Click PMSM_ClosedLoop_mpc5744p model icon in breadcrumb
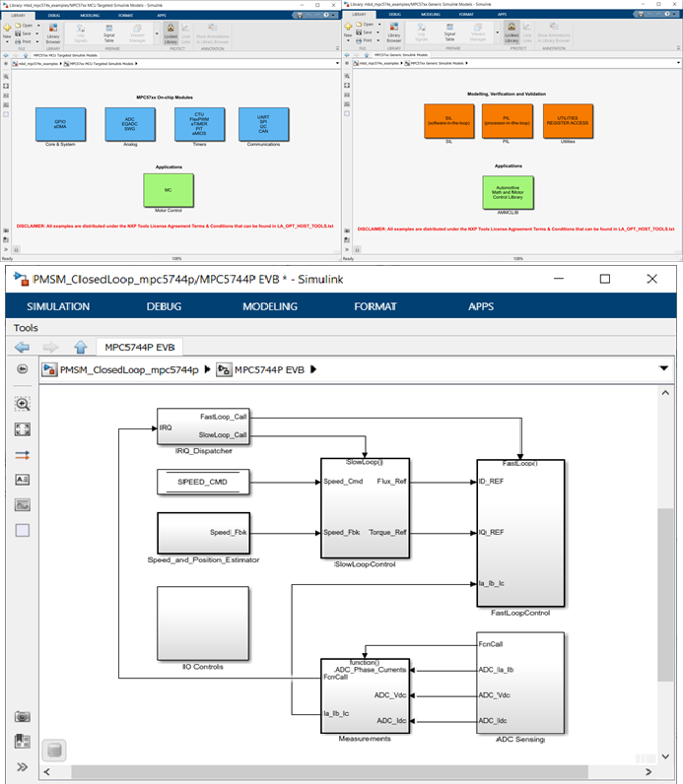The height and width of the screenshot is (784, 683). pos(49,369)
